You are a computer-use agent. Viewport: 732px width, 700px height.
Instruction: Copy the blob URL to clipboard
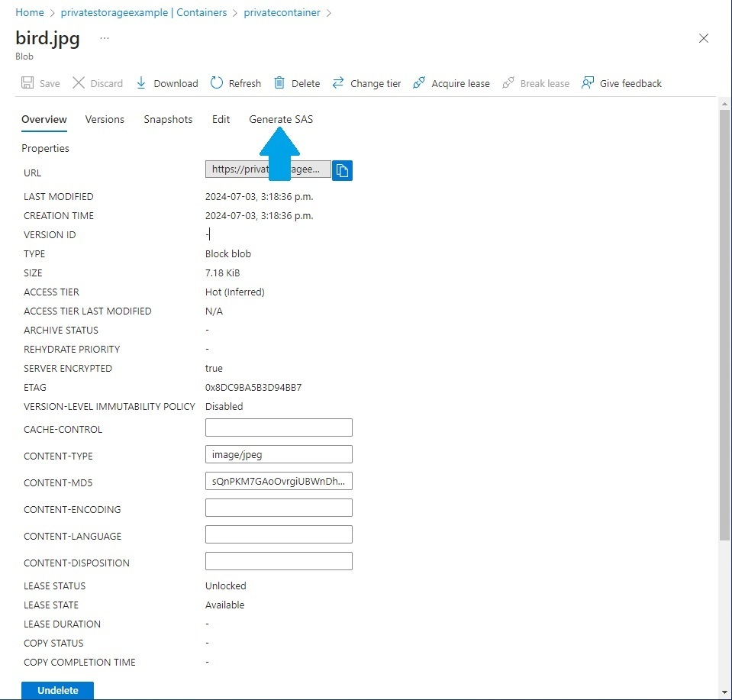click(x=341, y=169)
